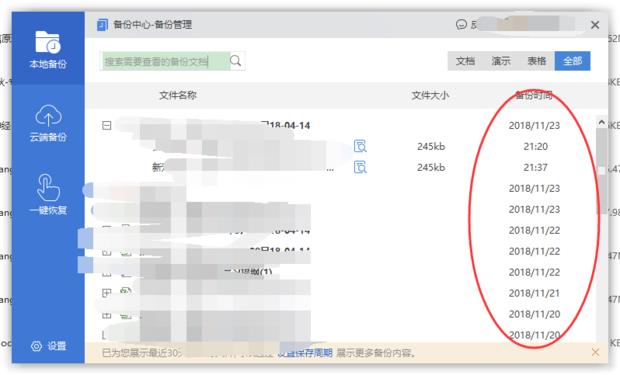Click the 245kb size in 21:37 row
This screenshot has width=620, height=375.
pyautogui.click(x=431, y=167)
